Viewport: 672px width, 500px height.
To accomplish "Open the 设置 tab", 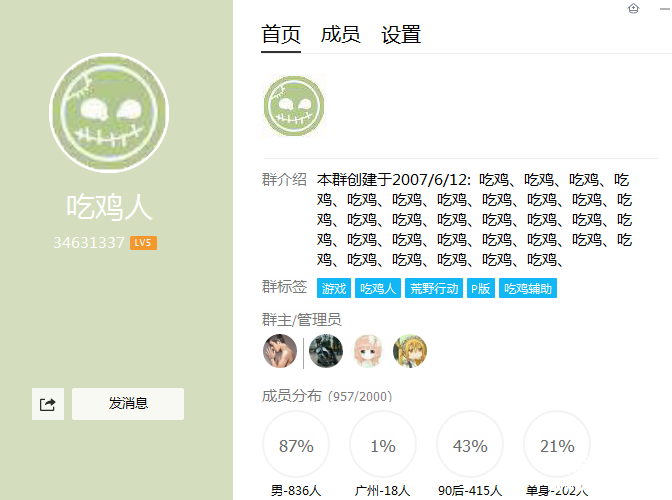I will (401, 35).
